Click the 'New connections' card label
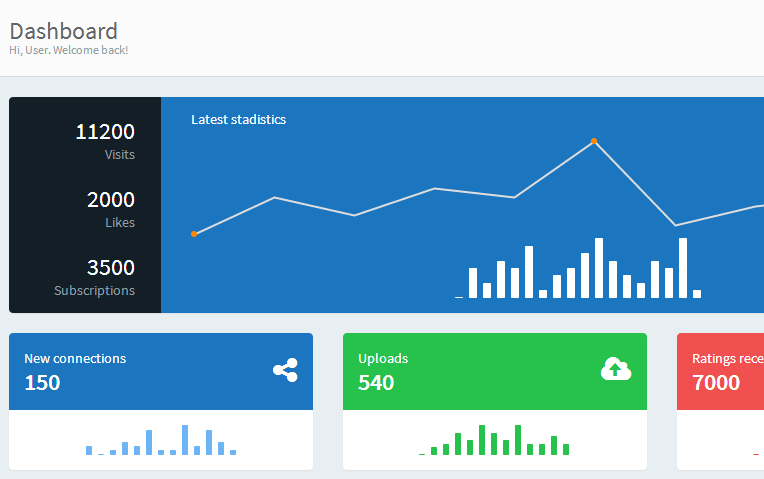 click(x=75, y=358)
